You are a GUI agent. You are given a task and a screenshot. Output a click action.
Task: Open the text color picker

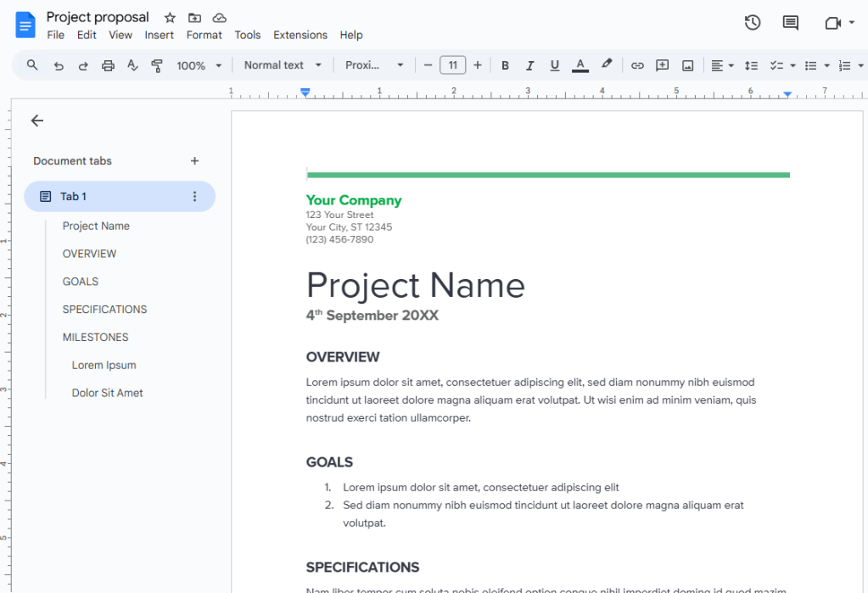click(x=580, y=64)
